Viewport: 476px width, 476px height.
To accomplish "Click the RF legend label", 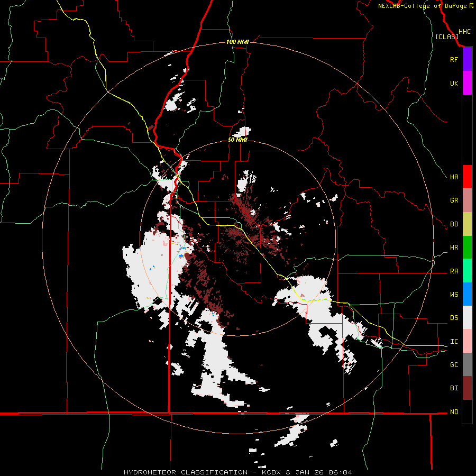I will point(454,59).
